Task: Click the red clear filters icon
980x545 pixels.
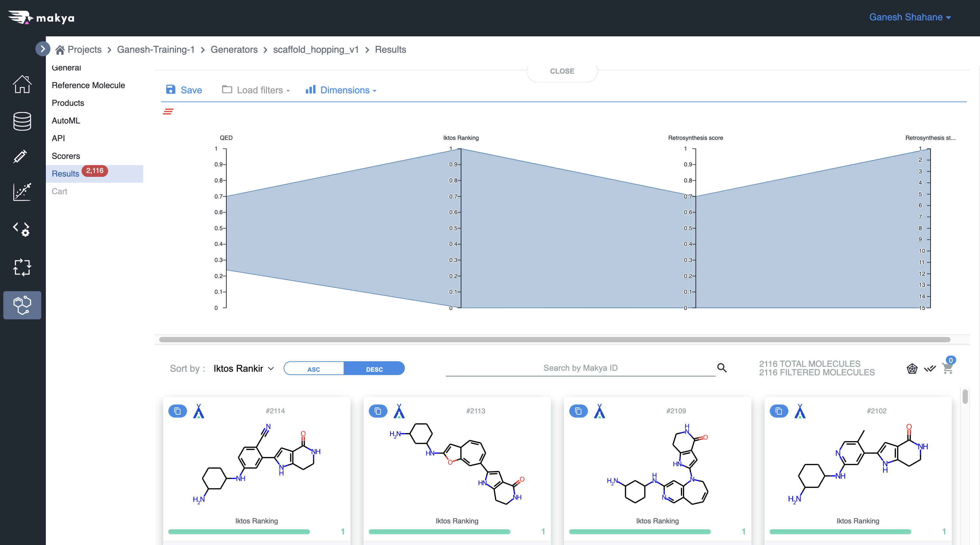Action: tap(168, 111)
